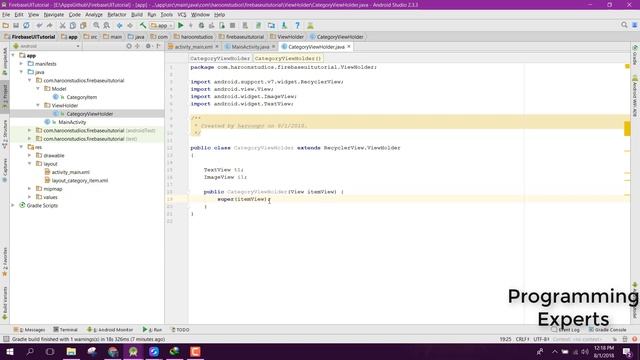Click the Find magnifier icon

tap(96, 25)
